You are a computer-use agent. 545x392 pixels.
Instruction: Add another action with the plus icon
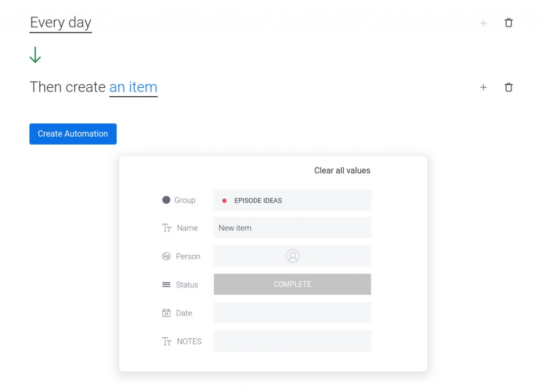(483, 87)
